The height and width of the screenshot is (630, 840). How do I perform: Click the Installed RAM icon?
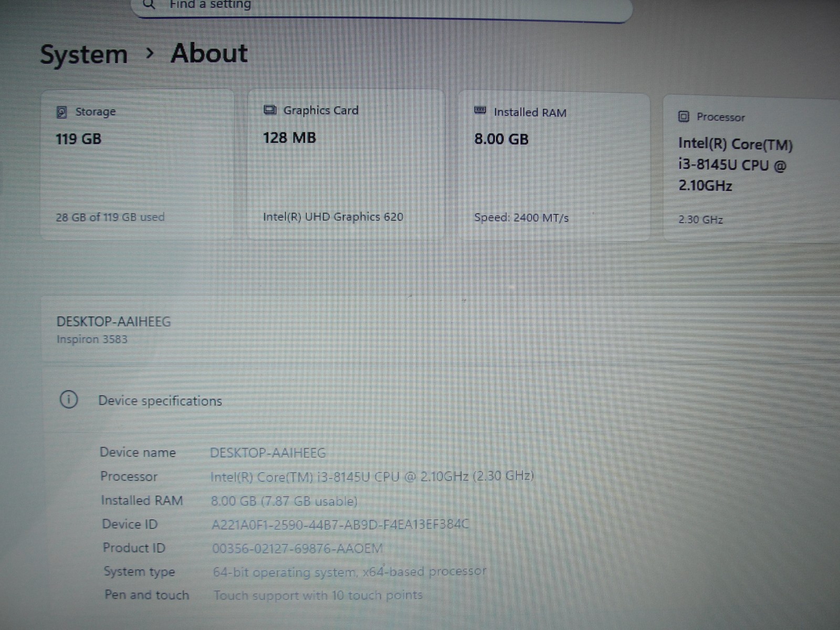(480, 110)
